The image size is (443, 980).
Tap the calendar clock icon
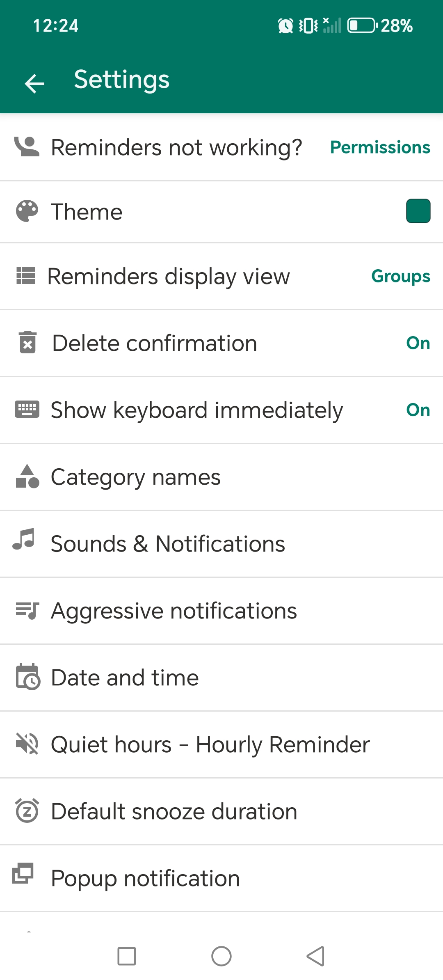28,677
